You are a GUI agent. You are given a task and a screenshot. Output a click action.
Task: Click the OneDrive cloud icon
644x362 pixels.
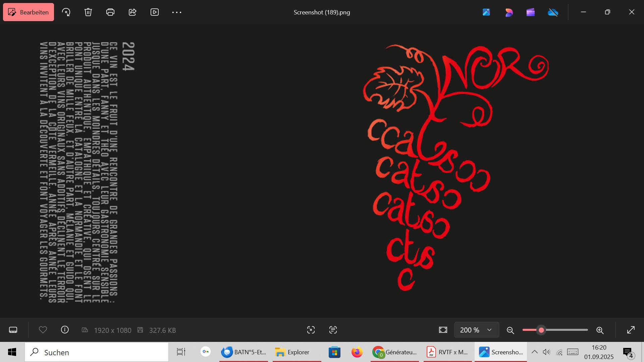553,12
